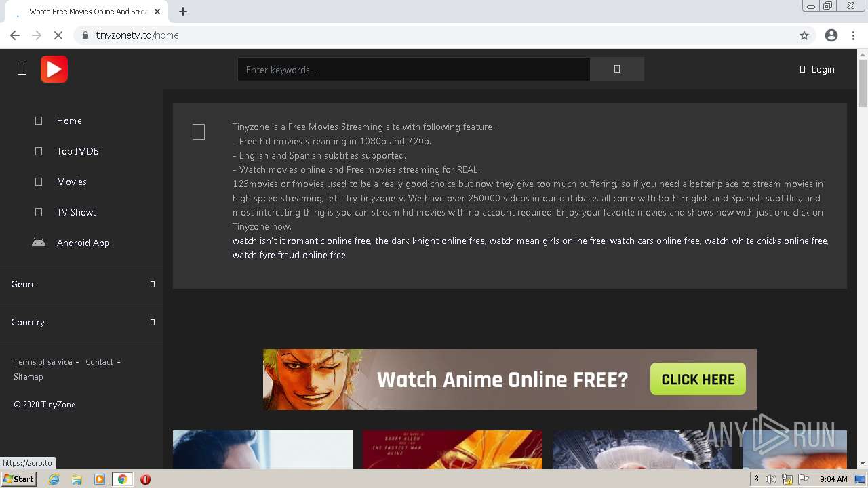Open 'the dark knight online free' link
The image size is (868, 488).
(430, 241)
